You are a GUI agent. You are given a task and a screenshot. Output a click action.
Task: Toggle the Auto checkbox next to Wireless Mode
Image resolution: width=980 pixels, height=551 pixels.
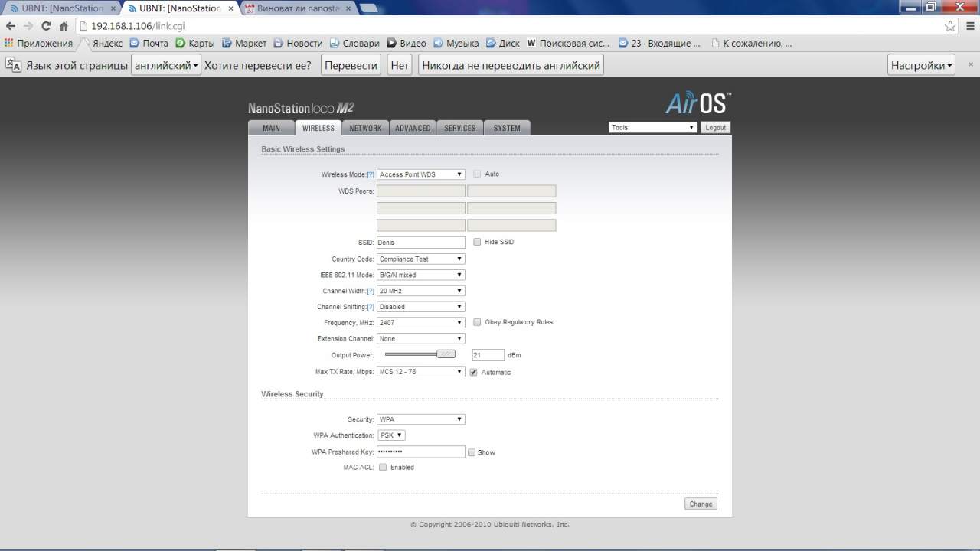(477, 174)
